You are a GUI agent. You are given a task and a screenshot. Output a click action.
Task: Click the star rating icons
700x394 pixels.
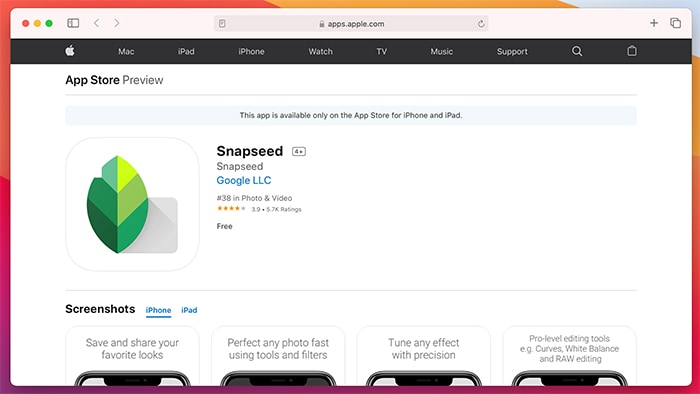point(231,209)
